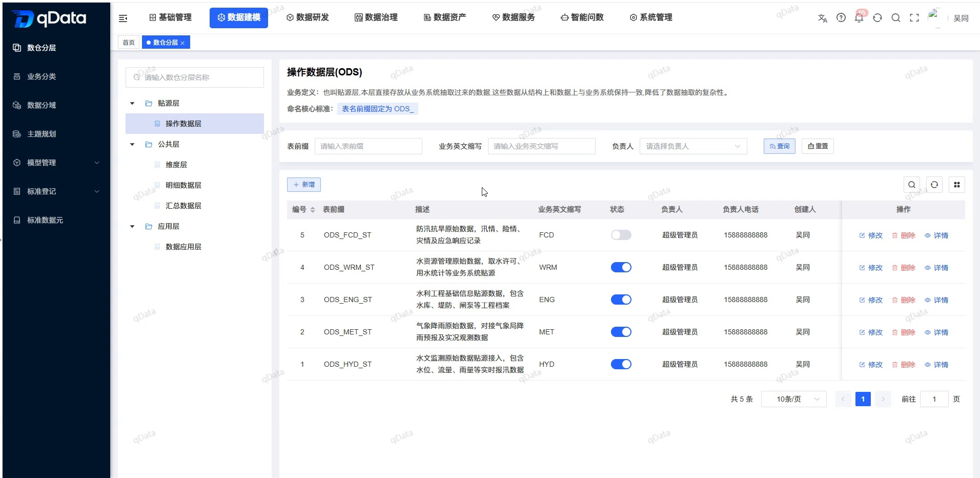This screenshot has height=478, width=980.
Task: Focus the 前往 page number field
Action: click(934, 399)
